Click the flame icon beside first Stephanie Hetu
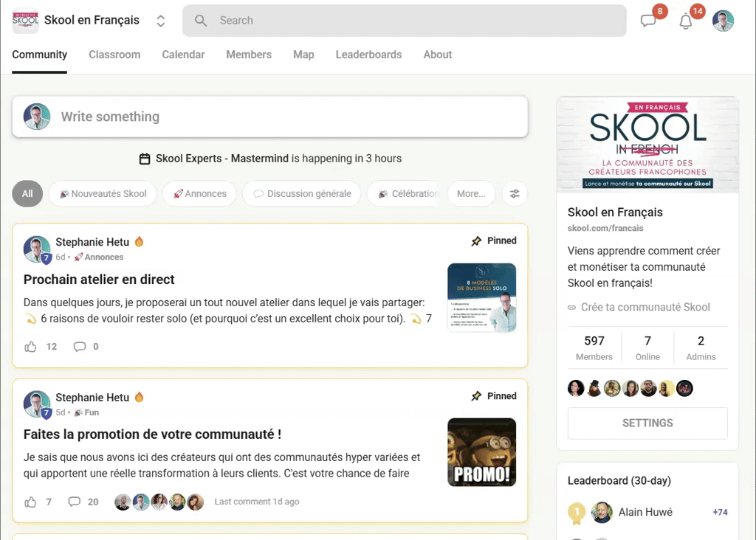 pos(139,241)
